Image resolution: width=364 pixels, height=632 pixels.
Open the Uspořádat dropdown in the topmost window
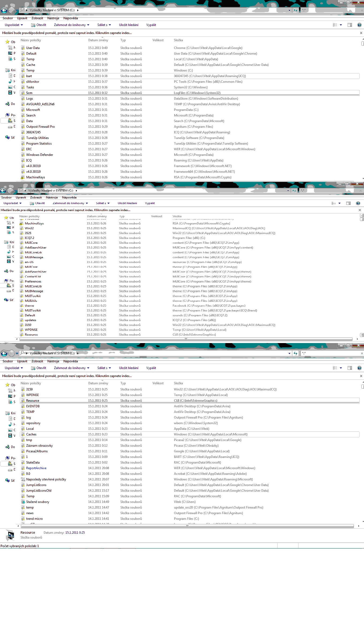tap(14, 25)
